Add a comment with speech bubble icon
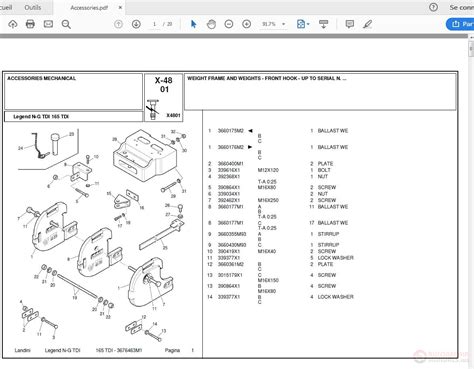Image resolution: width=474 pixels, height=369 pixels. pos(350,24)
